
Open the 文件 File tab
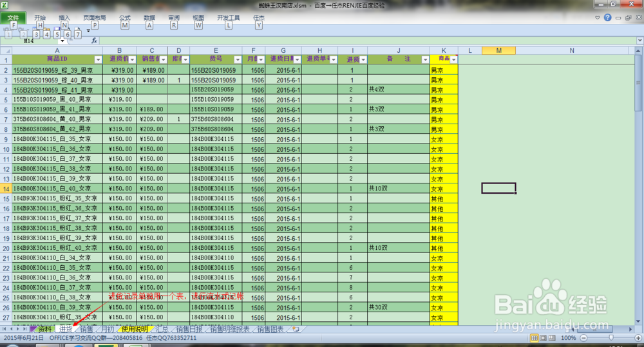[13, 17]
